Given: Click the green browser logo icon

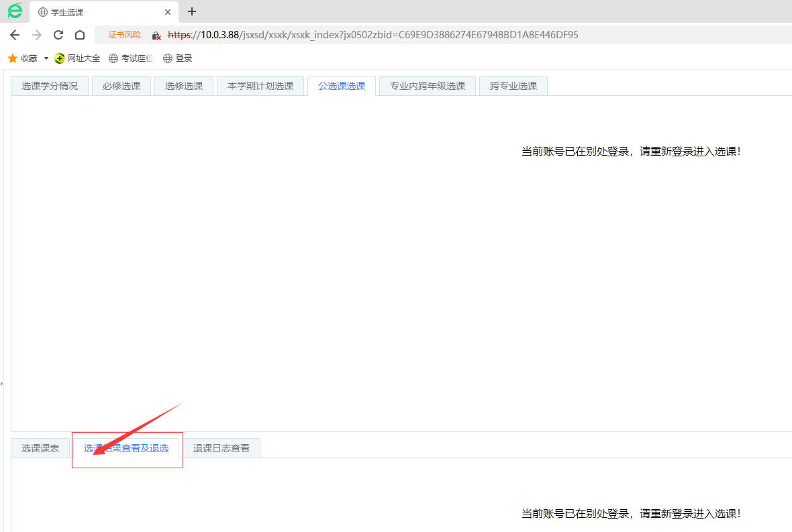Looking at the screenshot, I should [14, 11].
